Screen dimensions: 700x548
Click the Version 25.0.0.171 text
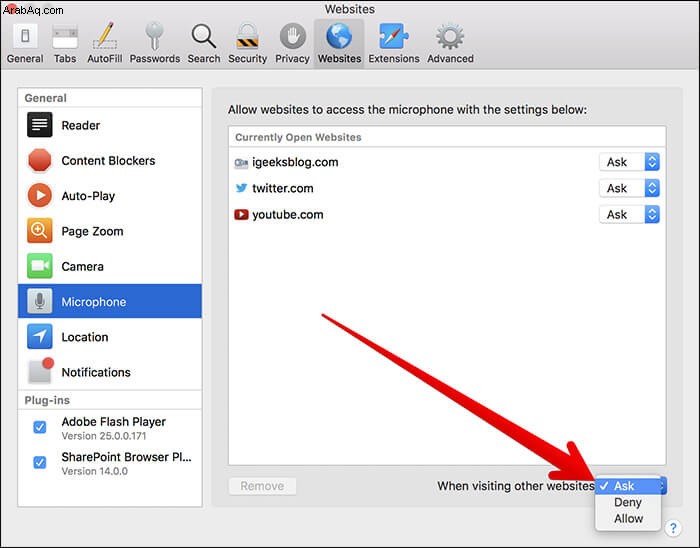[104, 436]
